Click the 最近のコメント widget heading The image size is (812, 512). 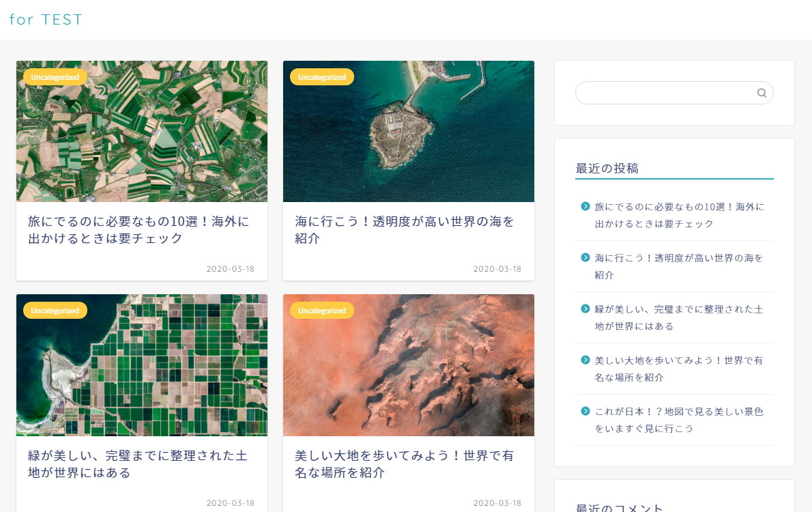[620, 507]
